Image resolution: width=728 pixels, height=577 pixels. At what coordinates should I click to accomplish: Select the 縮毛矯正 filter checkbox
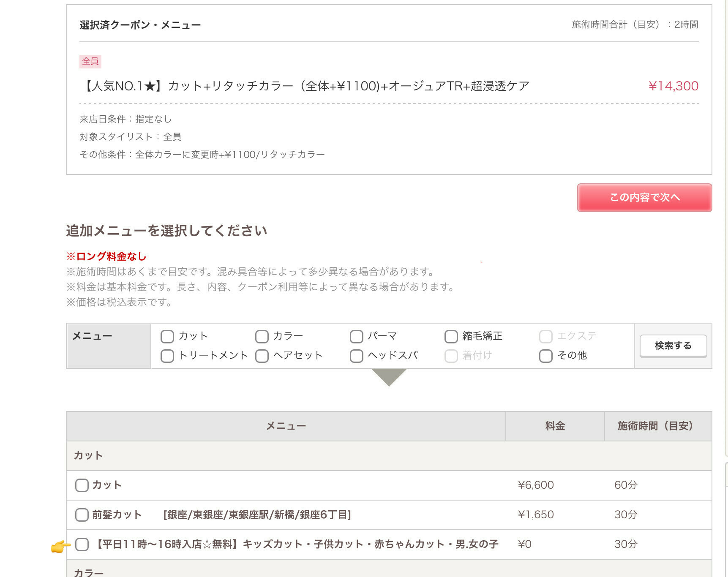coord(451,336)
